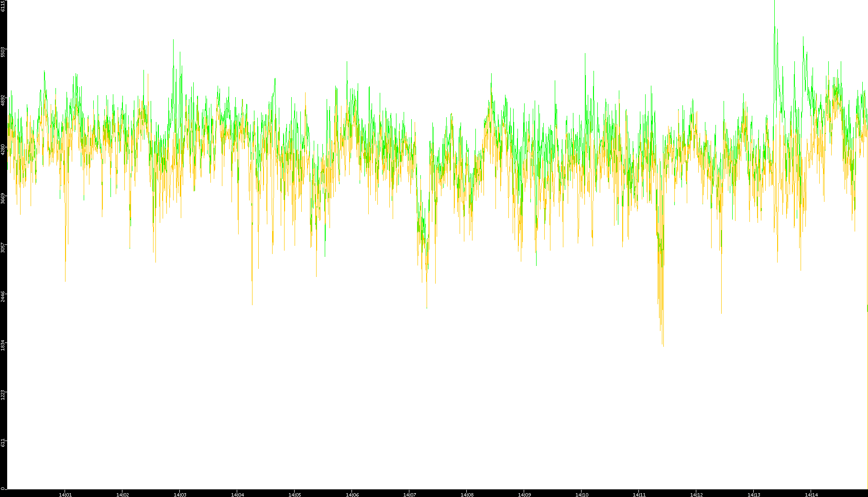Click the 4280 y-axis label

3,149
